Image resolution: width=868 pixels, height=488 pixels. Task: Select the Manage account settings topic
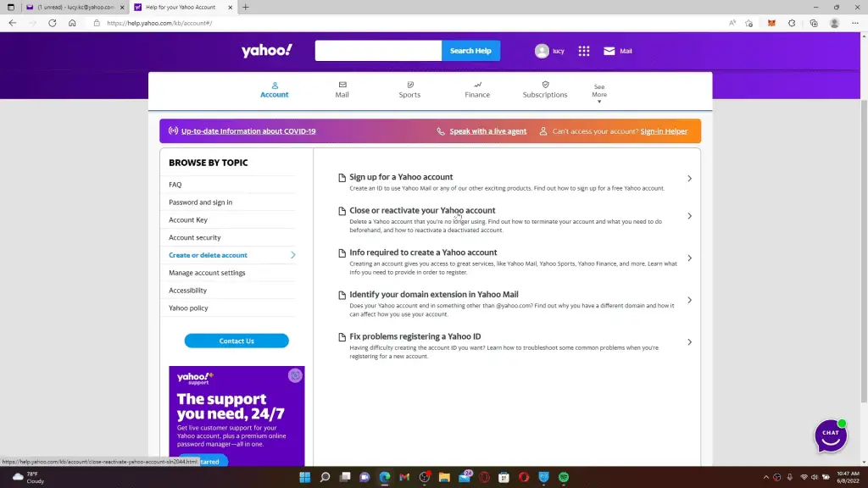pos(207,273)
